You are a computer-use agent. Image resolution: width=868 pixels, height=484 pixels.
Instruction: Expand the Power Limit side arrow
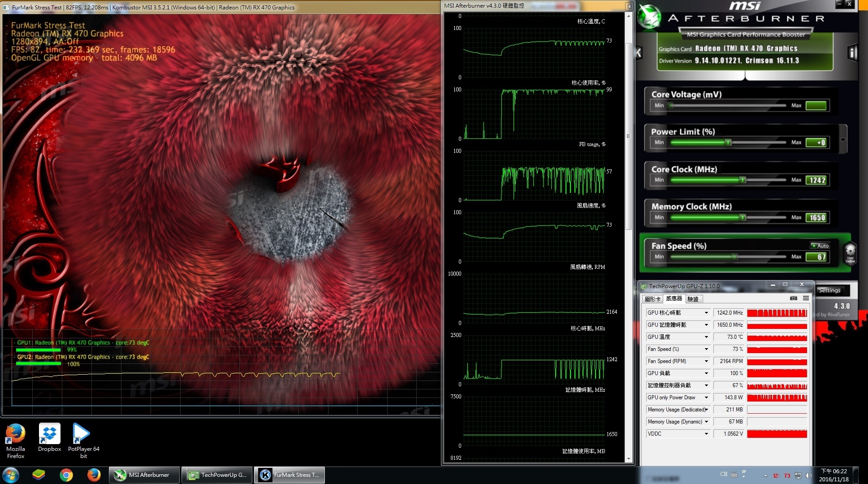(843, 140)
